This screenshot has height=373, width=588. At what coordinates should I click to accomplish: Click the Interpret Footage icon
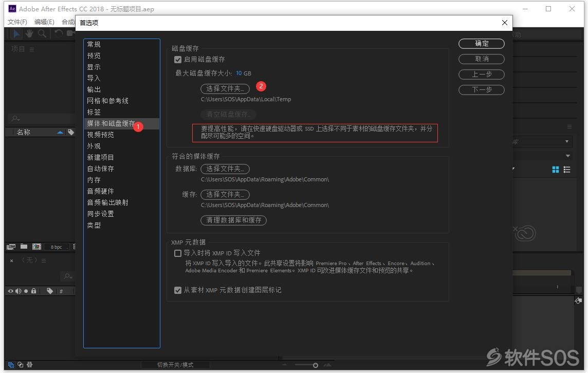[x=11, y=247]
